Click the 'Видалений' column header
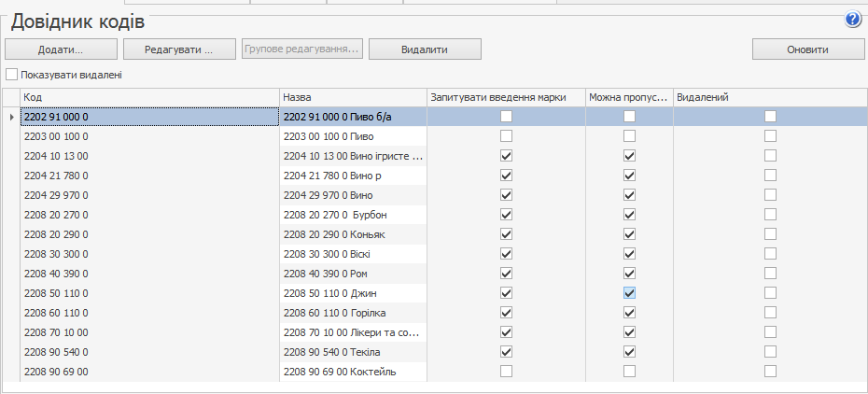The image size is (868, 394). (x=769, y=97)
